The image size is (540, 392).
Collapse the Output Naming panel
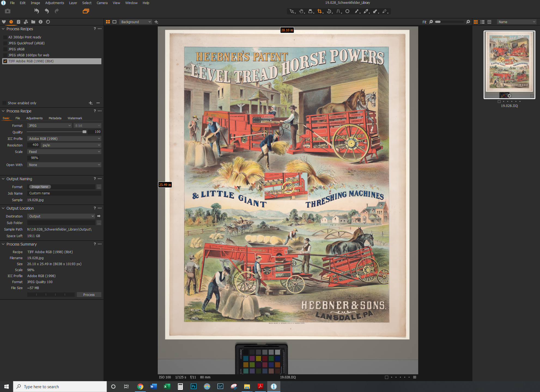(3, 179)
